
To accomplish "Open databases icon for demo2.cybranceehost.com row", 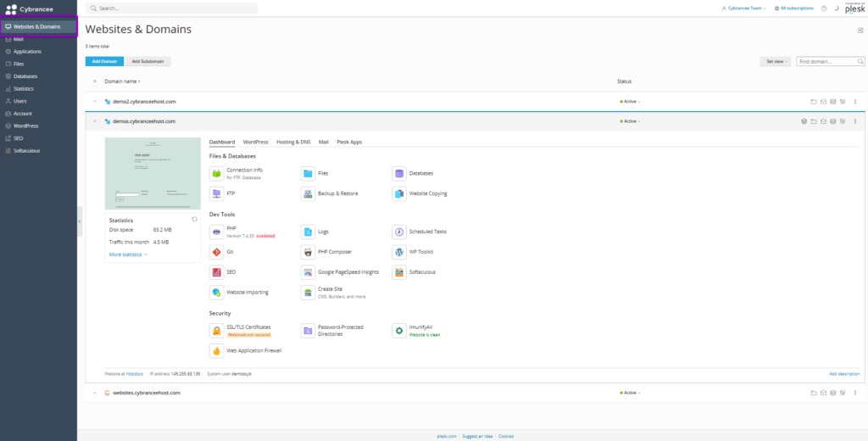I will click(832, 102).
